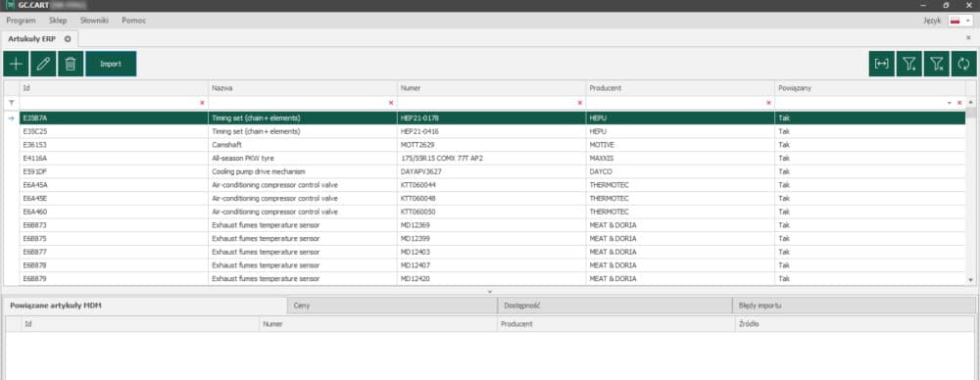The width and height of the screenshot is (980, 380).
Task: Click the lower grid Numer column header
Action: coord(377,324)
